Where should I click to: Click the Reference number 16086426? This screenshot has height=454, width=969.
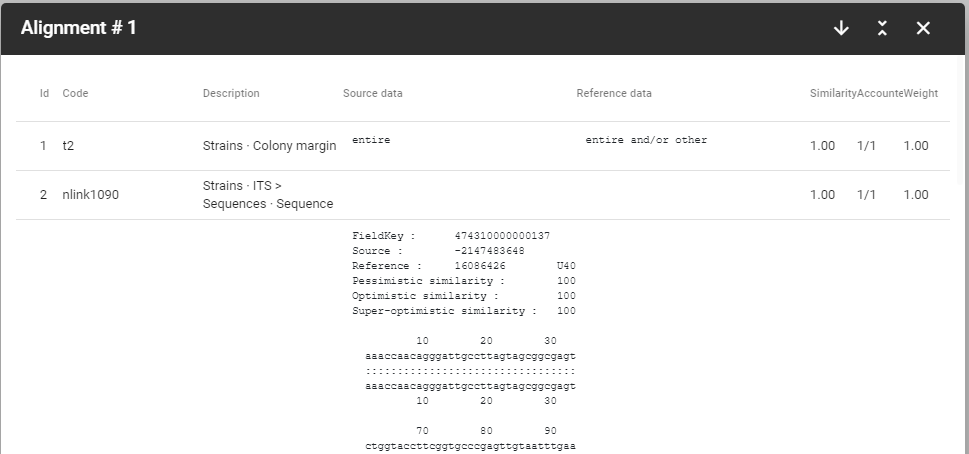click(x=480, y=266)
